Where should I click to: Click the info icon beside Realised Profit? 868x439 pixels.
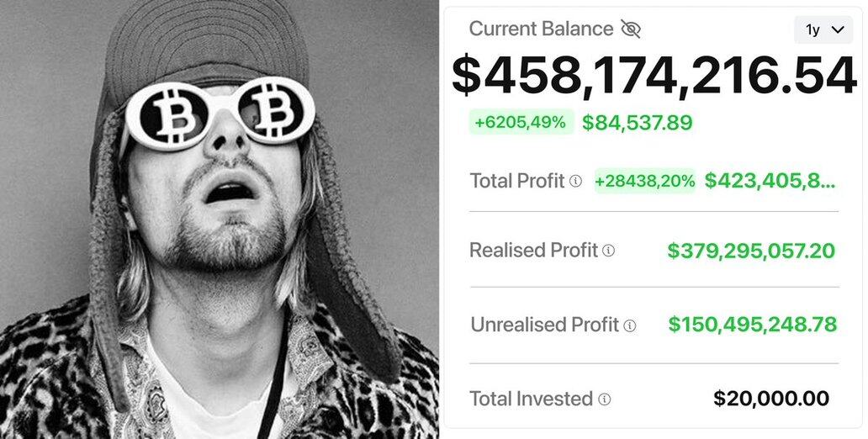pos(609,251)
